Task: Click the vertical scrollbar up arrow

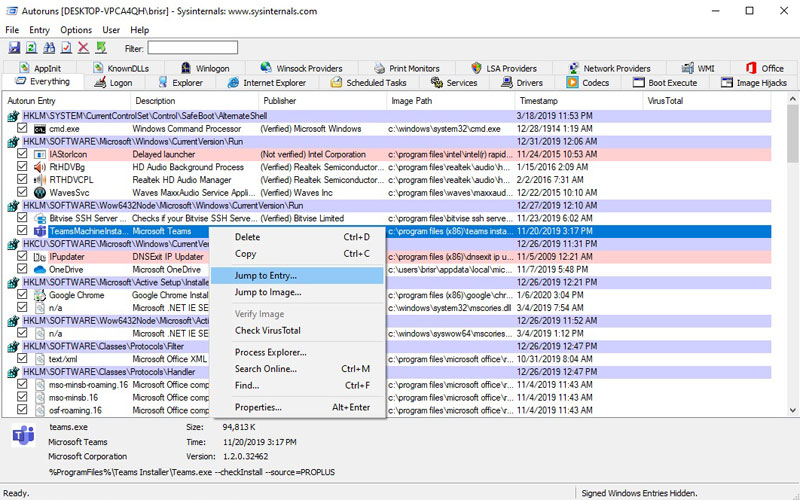Action: (x=793, y=100)
